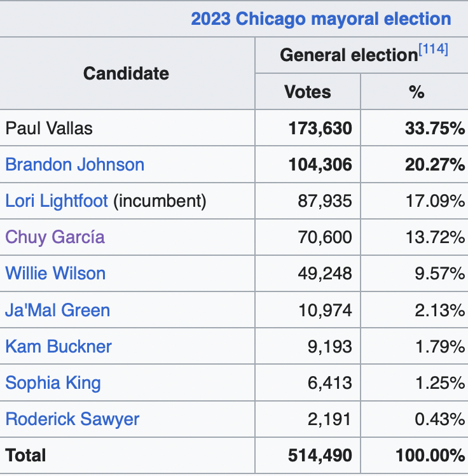The height and width of the screenshot is (476, 468).
Task: Click Brandon Johnson's 20.27% cell
Action: (x=434, y=165)
